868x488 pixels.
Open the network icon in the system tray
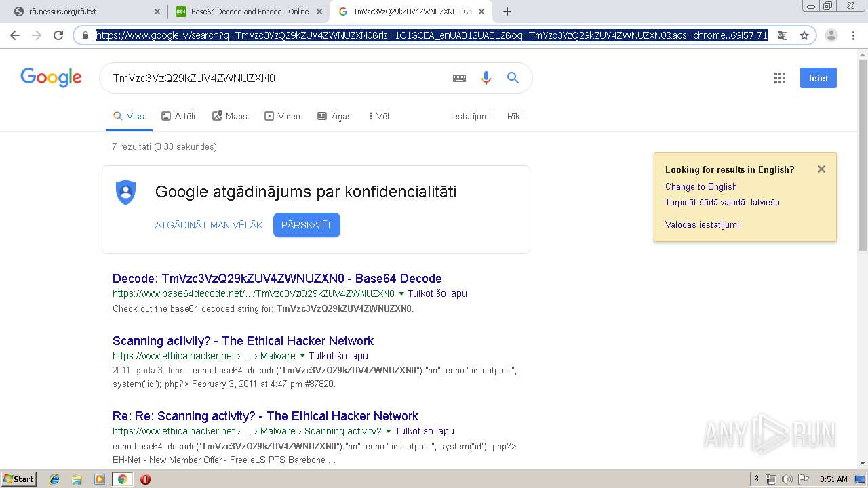771,479
